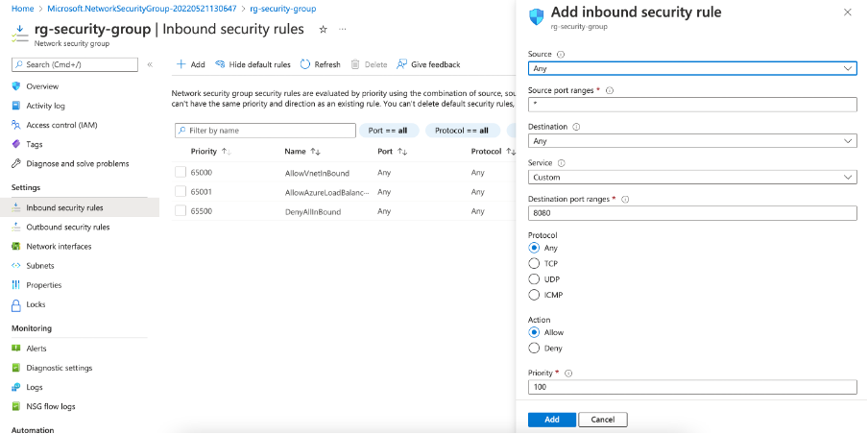Click the Activity log icon
Viewport: 868px width, 434px height.
(x=16, y=106)
